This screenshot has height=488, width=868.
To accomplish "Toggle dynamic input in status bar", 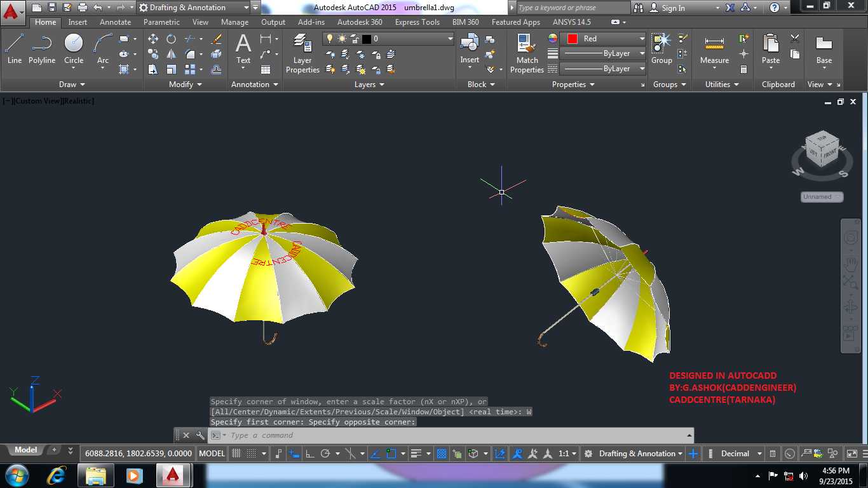I will click(293, 454).
